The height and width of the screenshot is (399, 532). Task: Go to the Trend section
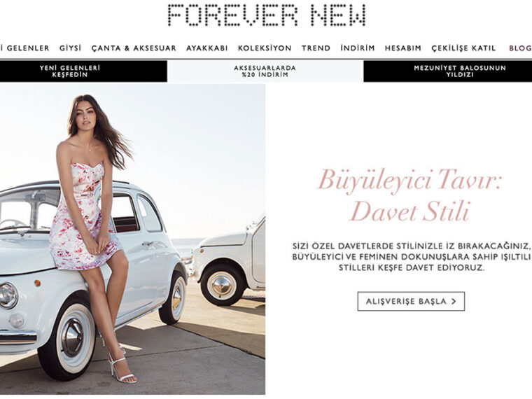[316, 48]
